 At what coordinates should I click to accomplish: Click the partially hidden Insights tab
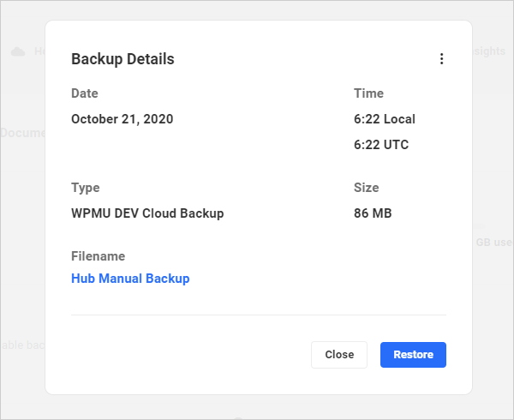(489, 51)
